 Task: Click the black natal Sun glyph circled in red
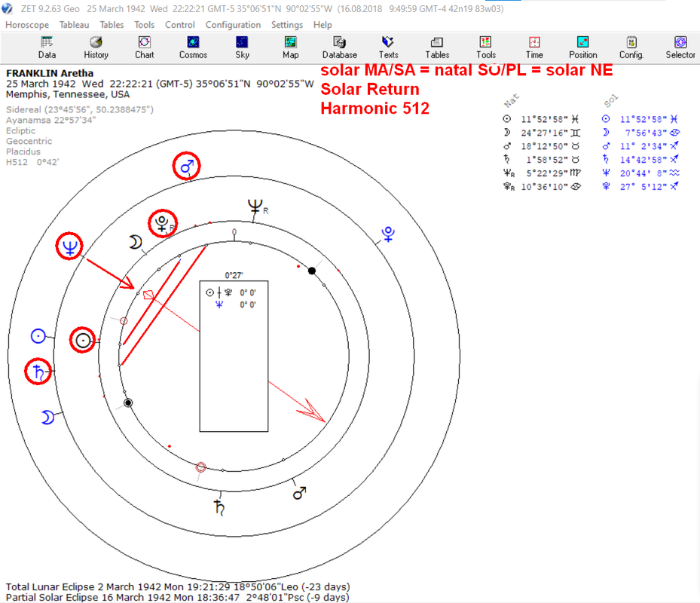[83, 341]
